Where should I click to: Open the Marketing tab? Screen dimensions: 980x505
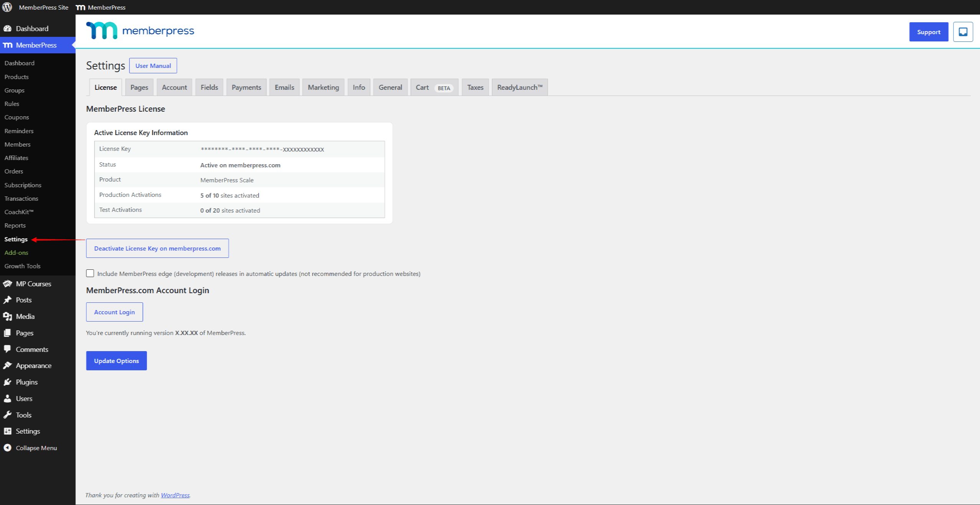(x=323, y=87)
